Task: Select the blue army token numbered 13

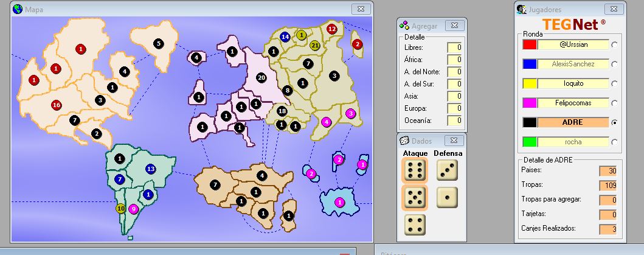Action: coord(151,169)
